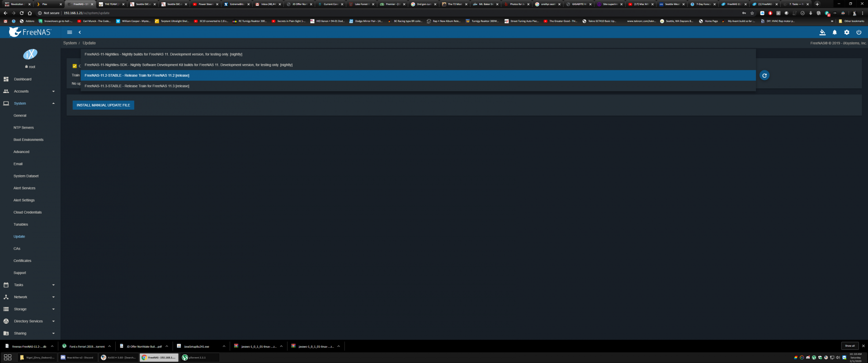Screen dimensions: 868x363
Task: Open the FreeNAS hamburger menu icon
Action: (70, 32)
